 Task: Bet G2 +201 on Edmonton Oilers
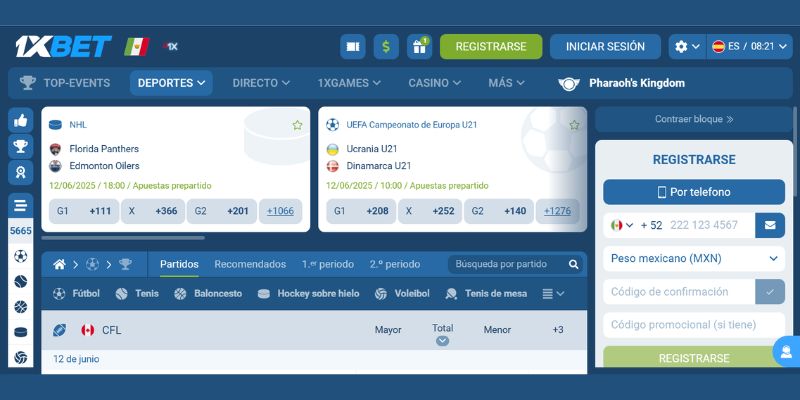click(221, 211)
